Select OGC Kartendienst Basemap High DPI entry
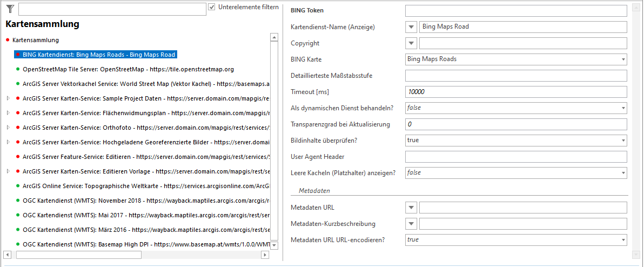The image size is (644, 267). (x=146, y=244)
